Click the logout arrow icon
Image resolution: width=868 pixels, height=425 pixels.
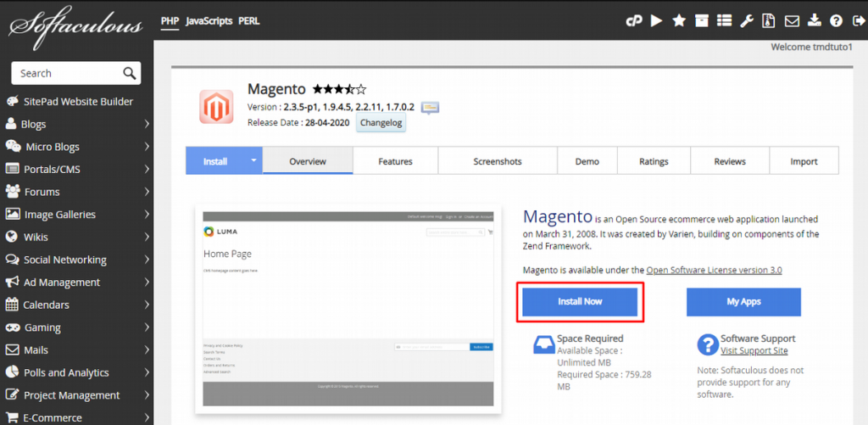click(856, 21)
